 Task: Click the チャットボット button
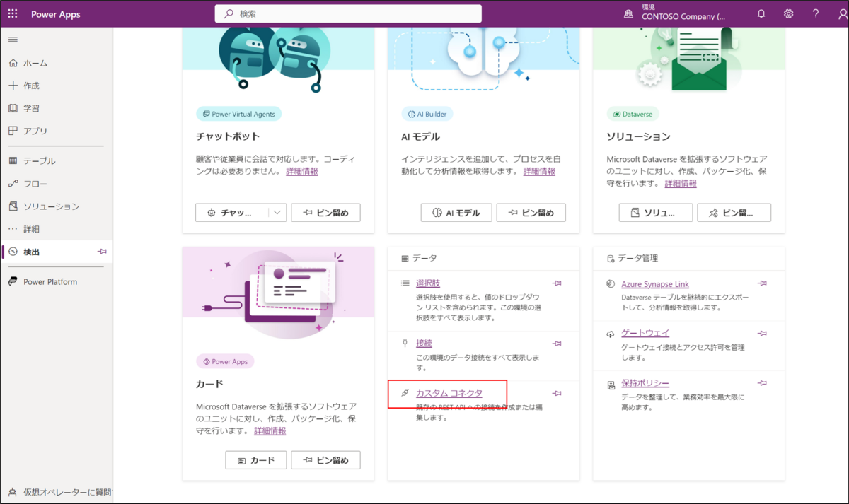point(232,213)
